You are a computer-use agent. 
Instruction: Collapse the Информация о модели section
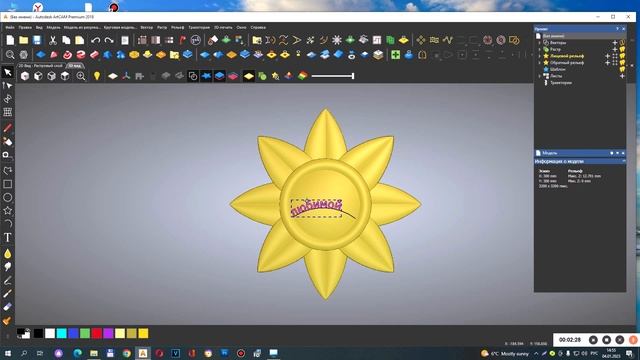click(624, 161)
